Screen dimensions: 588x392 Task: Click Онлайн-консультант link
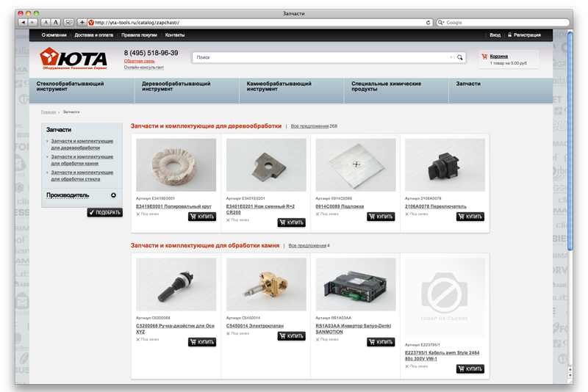[x=144, y=68]
